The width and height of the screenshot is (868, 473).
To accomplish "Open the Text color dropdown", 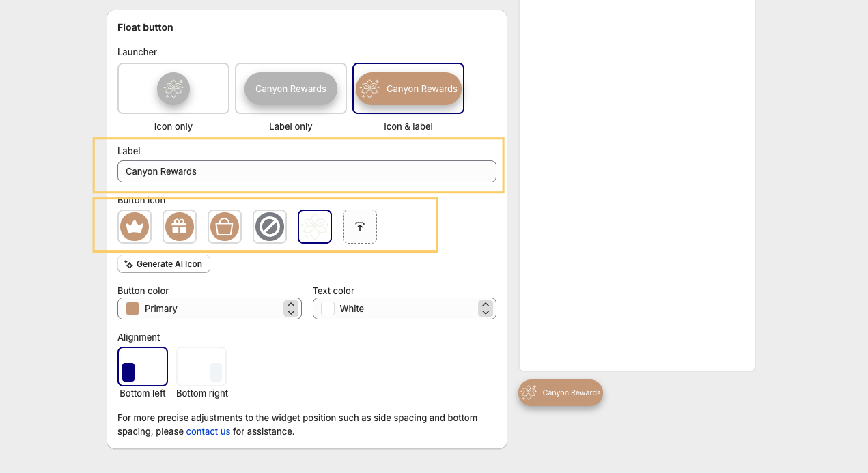I will [404, 309].
